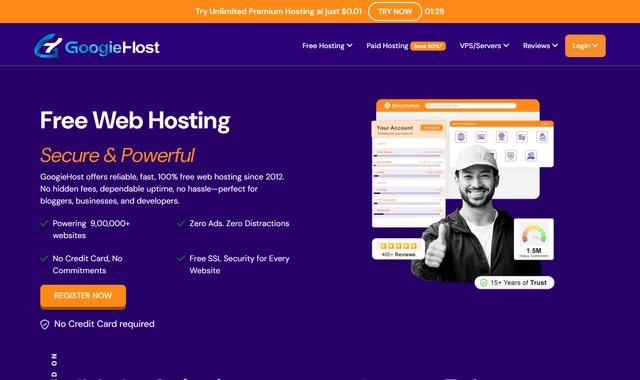640x380 pixels.
Task: Click the checkmark beside Free SSL Security
Action: pyautogui.click(x=181, y=258)
